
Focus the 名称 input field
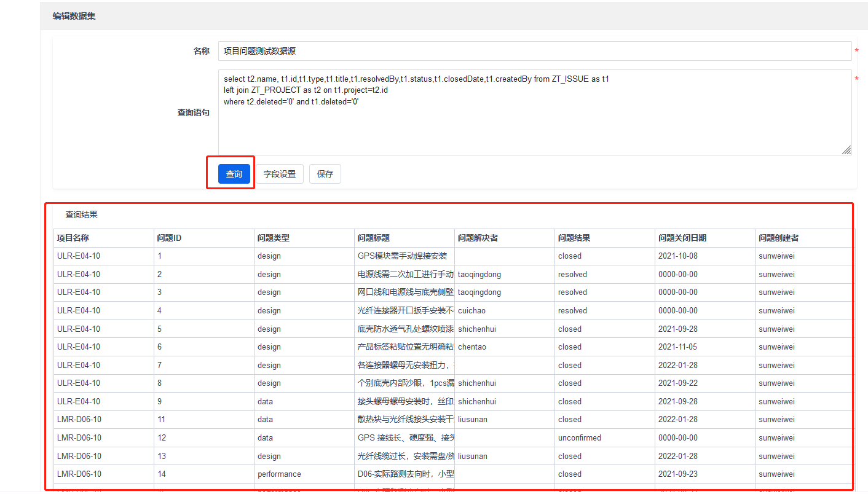[534, 51]
